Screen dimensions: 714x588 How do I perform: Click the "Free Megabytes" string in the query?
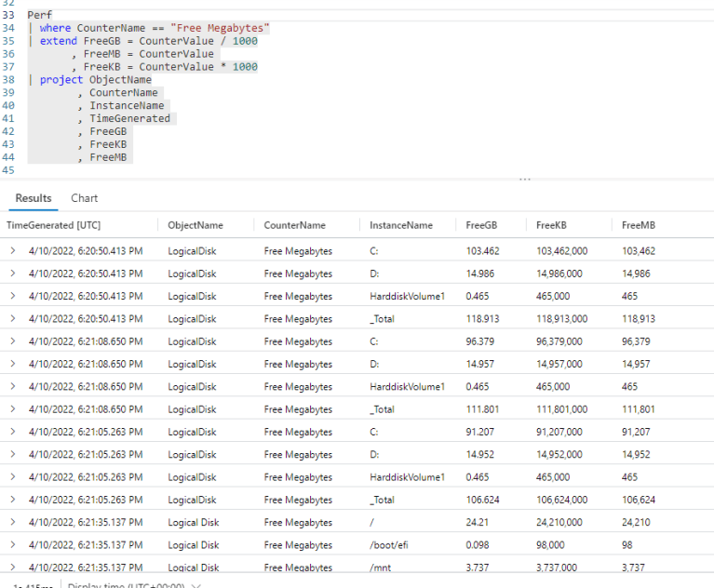click(220, 28)
